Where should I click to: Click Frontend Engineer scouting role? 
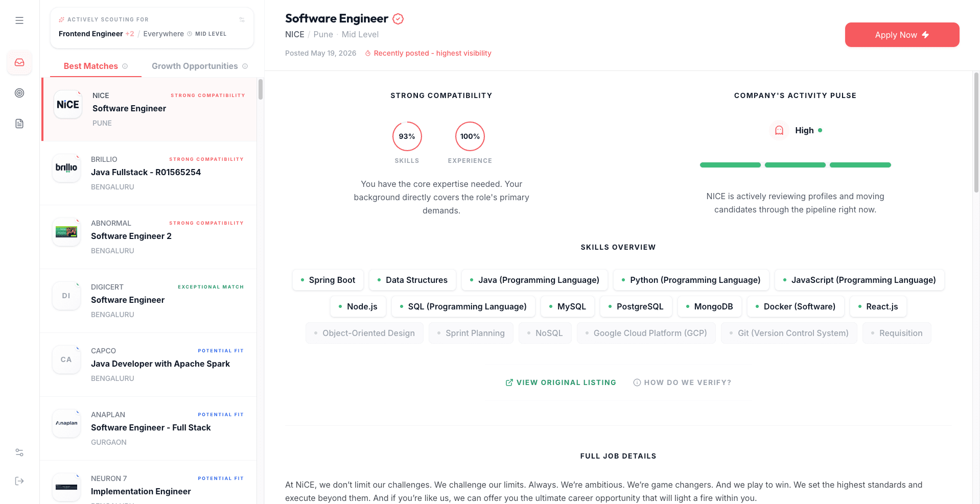click(x=91, y=34)
